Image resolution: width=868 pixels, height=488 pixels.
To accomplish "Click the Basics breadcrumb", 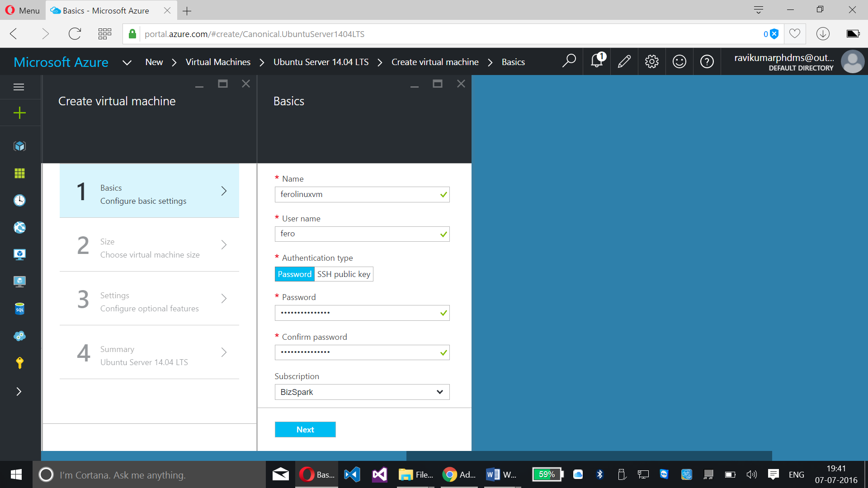I will pos(513,62).
